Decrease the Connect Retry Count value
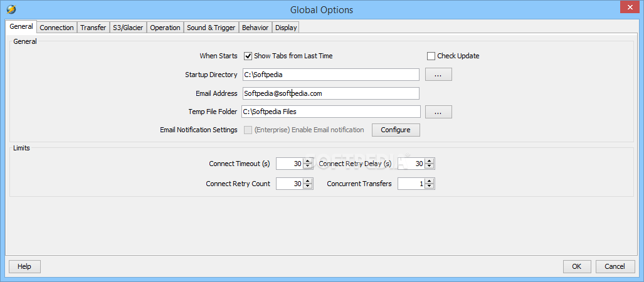The image size is (644, 282). [307, 186]
